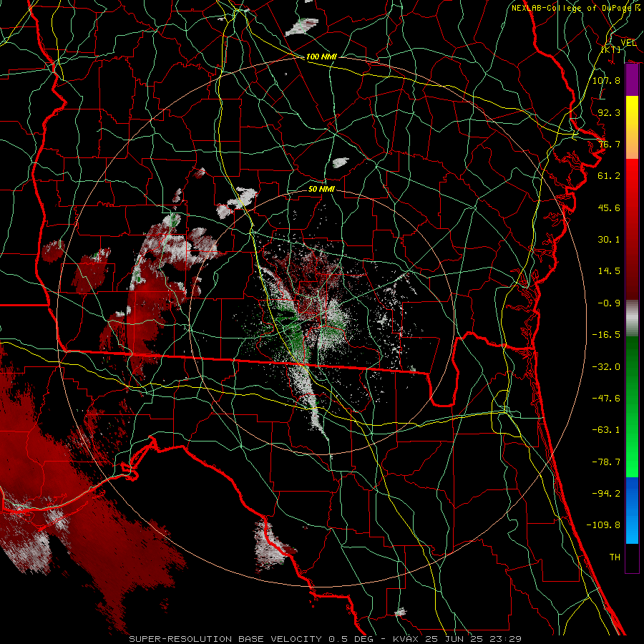Viewport: 644px width, 644px height.
Task: Pick the gray-white band near -0.9
Action: pos(632,317)
